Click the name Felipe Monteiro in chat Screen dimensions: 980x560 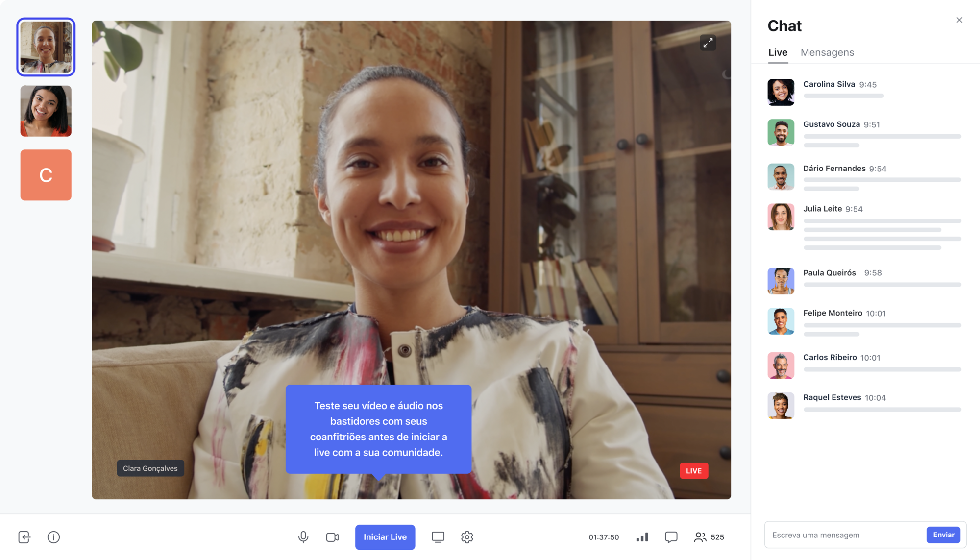[833, 313]
